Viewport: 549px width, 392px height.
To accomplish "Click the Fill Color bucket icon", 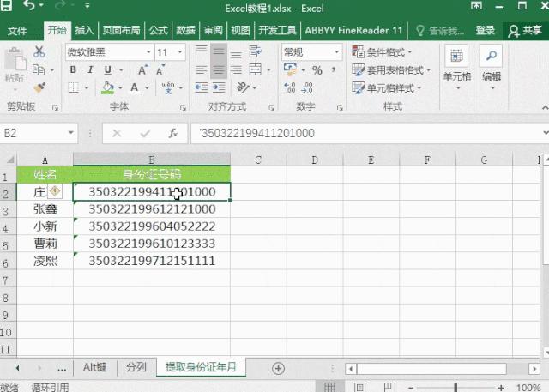I will coord(108,87).
